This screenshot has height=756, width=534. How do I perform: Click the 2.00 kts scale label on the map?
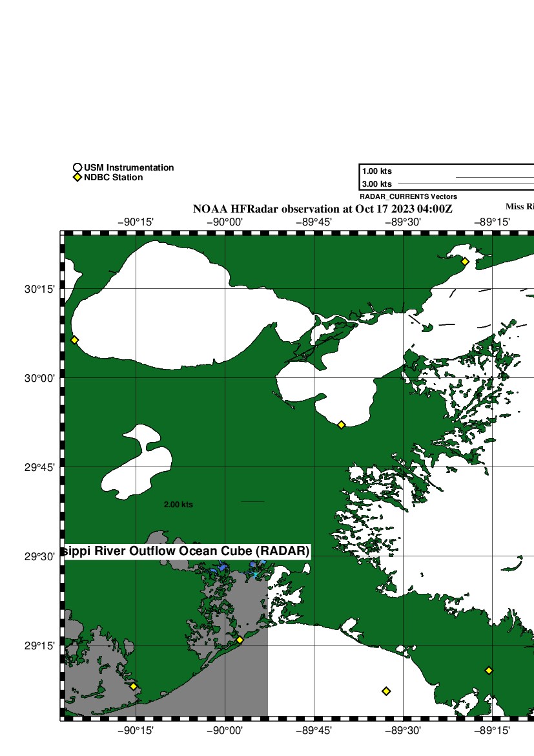[178, 505]
